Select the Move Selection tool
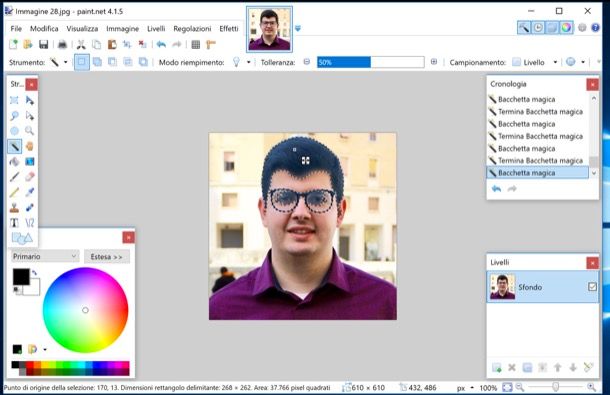This screenshot has height=395, width=610. click(x=30, y=116)
